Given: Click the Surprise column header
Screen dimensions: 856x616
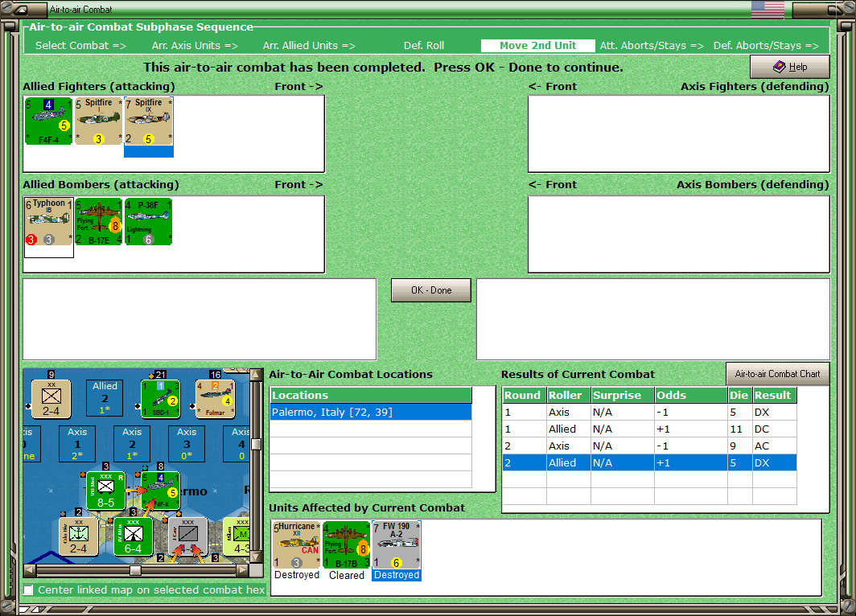Looking at the screenshot, I should (623, 395).
